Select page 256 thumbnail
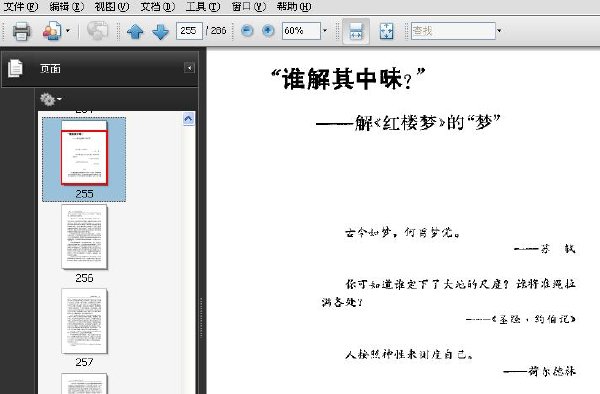This screenshot has height=394, width=600. [84, 237]
